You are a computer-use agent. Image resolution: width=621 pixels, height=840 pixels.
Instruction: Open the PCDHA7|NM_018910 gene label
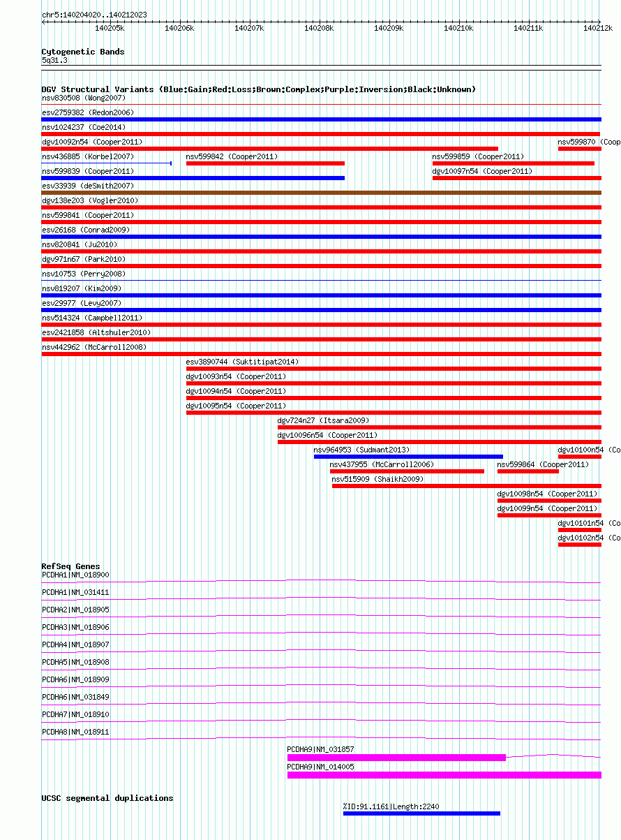(75, 714)
